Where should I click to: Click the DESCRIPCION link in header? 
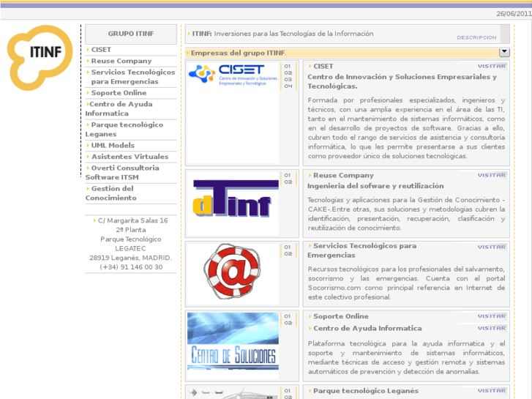476,37
